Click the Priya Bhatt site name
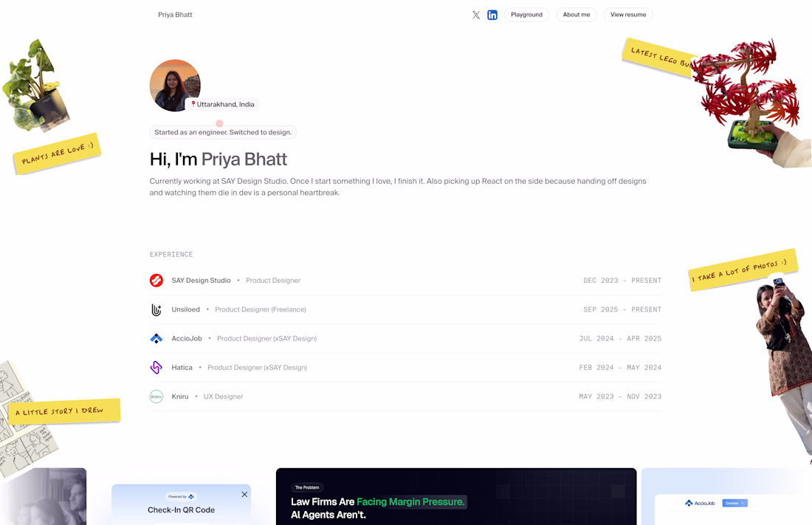Screen dimensions: 812x525 (x=175, y=15)
